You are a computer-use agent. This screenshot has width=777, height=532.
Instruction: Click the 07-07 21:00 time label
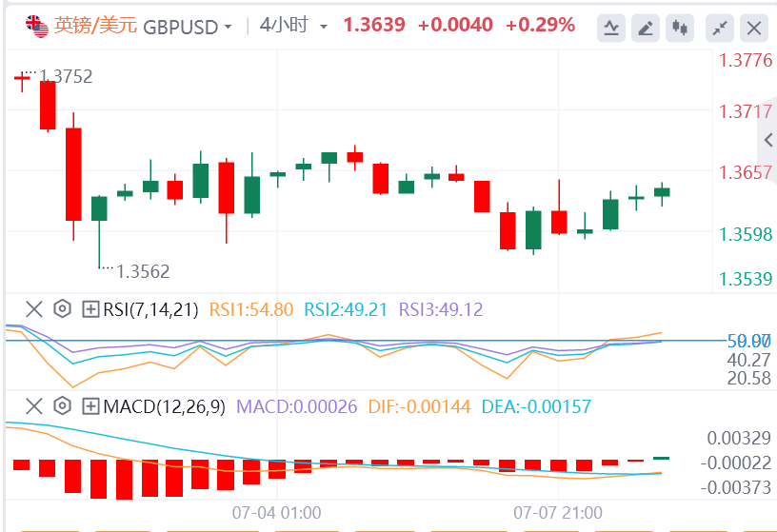[558, 513]
